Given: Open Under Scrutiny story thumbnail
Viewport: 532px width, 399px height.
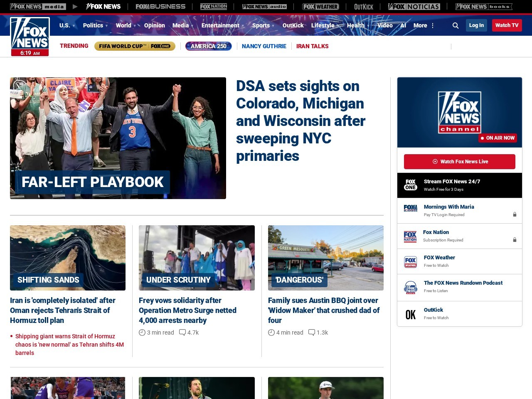Looking at the screenshot, I should click(x=197, y=258).
